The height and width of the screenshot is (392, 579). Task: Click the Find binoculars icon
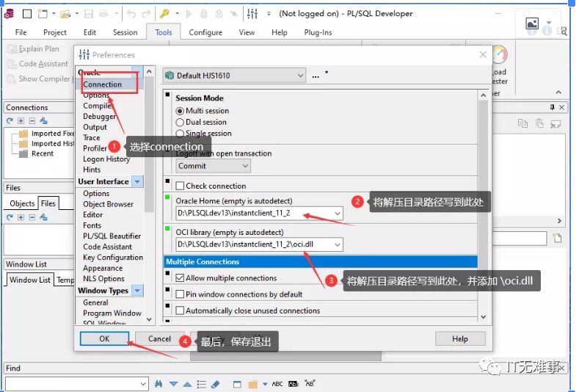click(159, 384)
